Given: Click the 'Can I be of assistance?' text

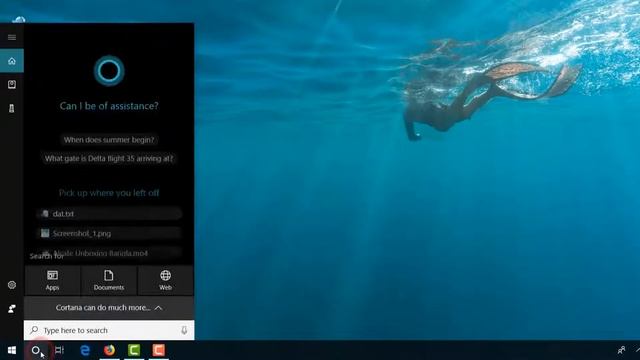Looking at the screenshot, I should (x=109, y=106).
